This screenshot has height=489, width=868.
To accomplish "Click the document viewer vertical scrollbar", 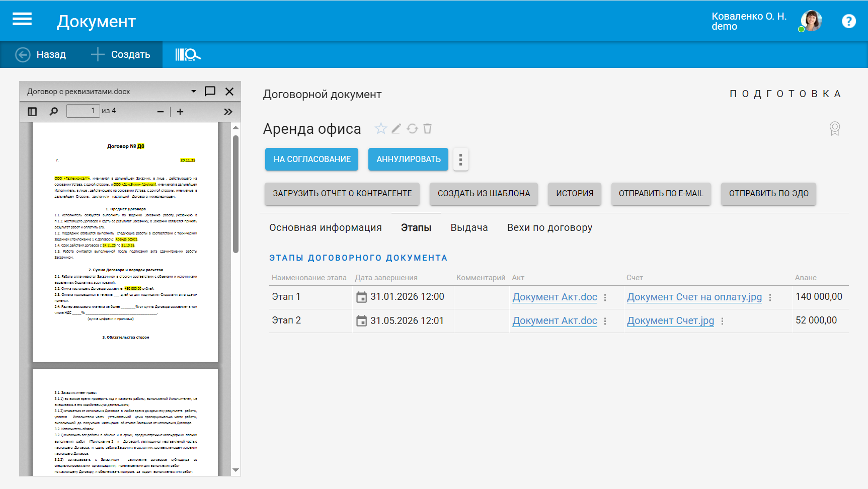I will [235, 194].
